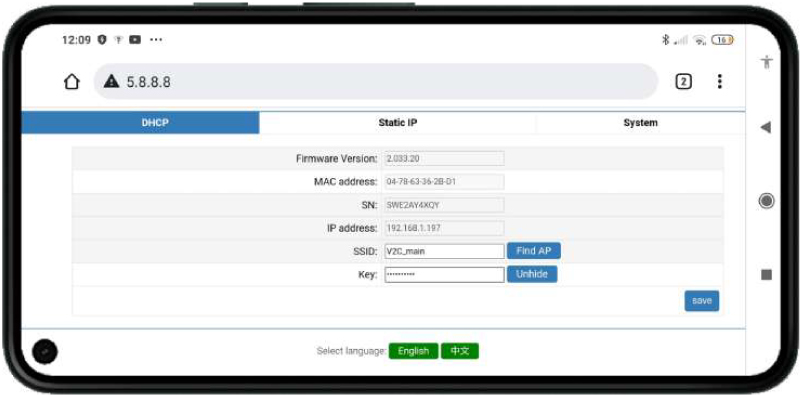Click the Find AP button

[x=534, y=251]
